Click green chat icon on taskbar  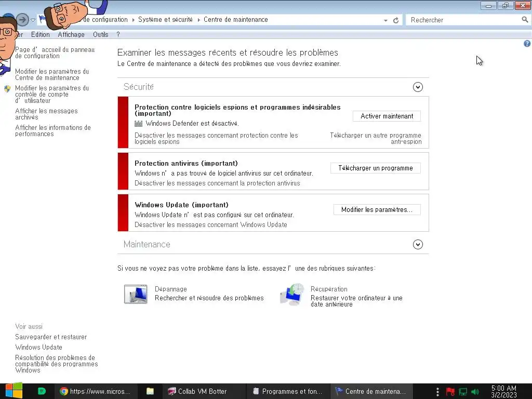tap(42, 391)
